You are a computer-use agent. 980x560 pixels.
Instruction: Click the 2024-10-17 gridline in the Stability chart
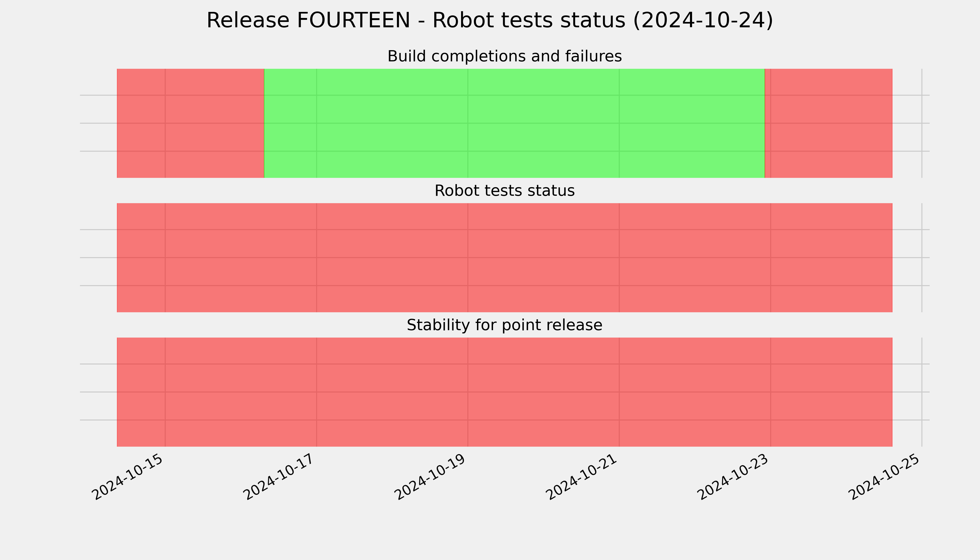pyautogui.click(x=317, y=392)
